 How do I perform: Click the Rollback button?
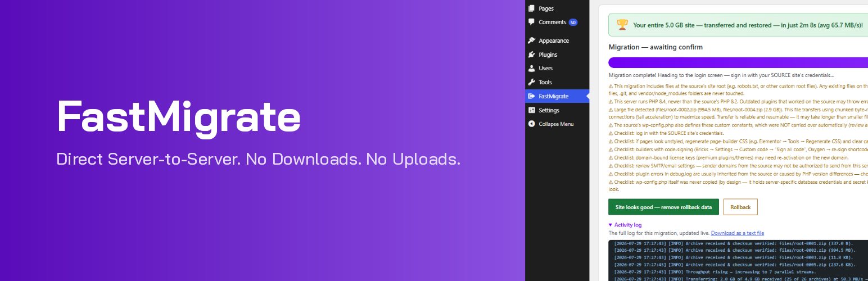pos(740,207)
